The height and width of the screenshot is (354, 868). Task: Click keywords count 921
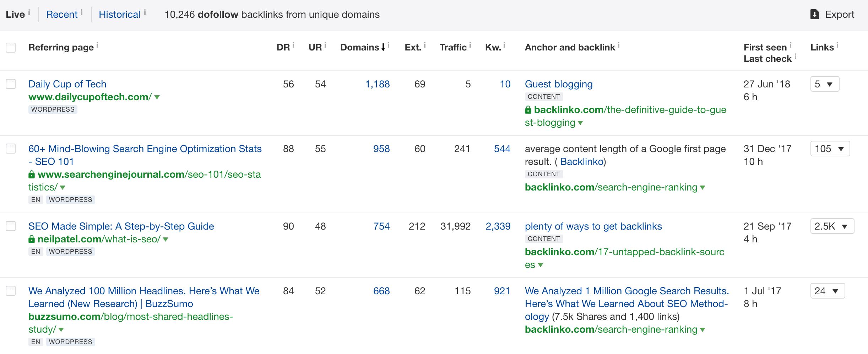502,291
